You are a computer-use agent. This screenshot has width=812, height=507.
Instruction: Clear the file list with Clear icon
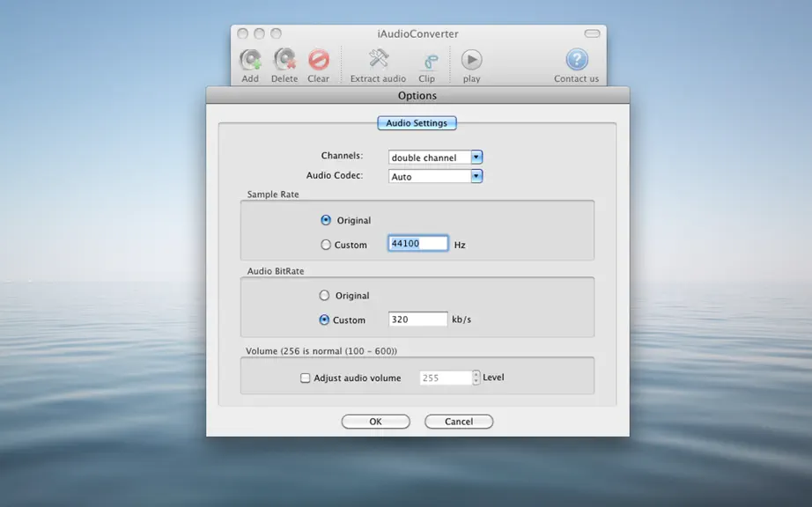319,60
